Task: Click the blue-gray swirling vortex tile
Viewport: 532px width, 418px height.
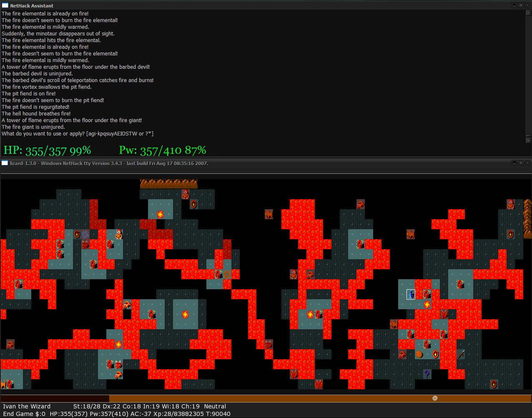Action: pyautogui.click(x=85, y=234)
